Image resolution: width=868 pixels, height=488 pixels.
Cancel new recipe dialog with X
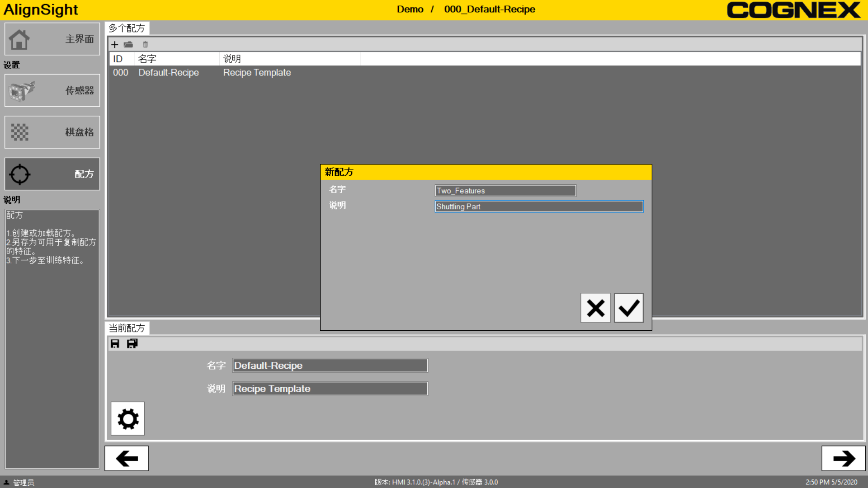click(595, 308)
